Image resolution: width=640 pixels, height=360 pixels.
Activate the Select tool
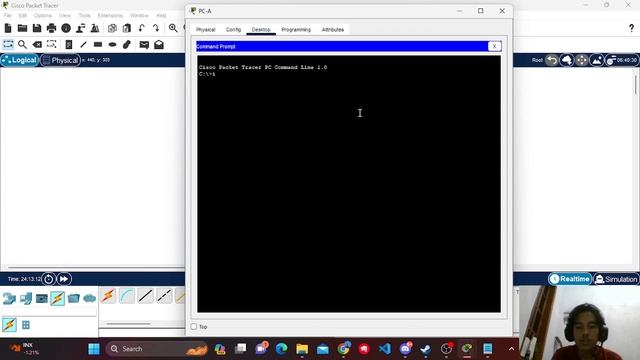pyautogui.click(x=8, y=44)
